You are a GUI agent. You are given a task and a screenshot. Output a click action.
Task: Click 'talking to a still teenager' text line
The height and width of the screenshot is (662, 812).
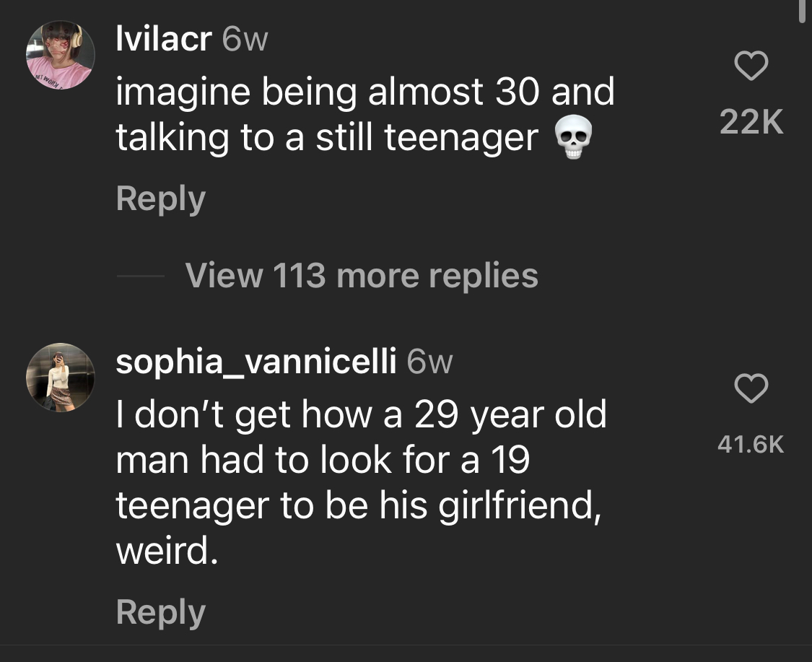tap(327, 138)
